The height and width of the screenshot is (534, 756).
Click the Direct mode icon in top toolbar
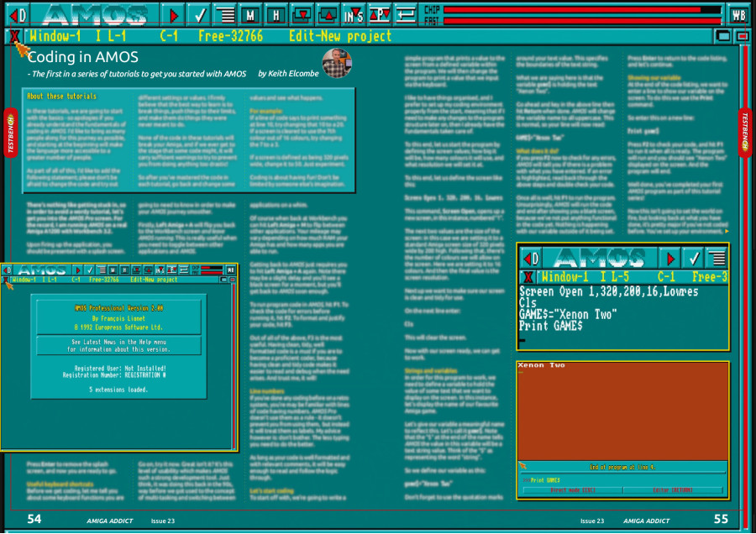pos(18,15)
